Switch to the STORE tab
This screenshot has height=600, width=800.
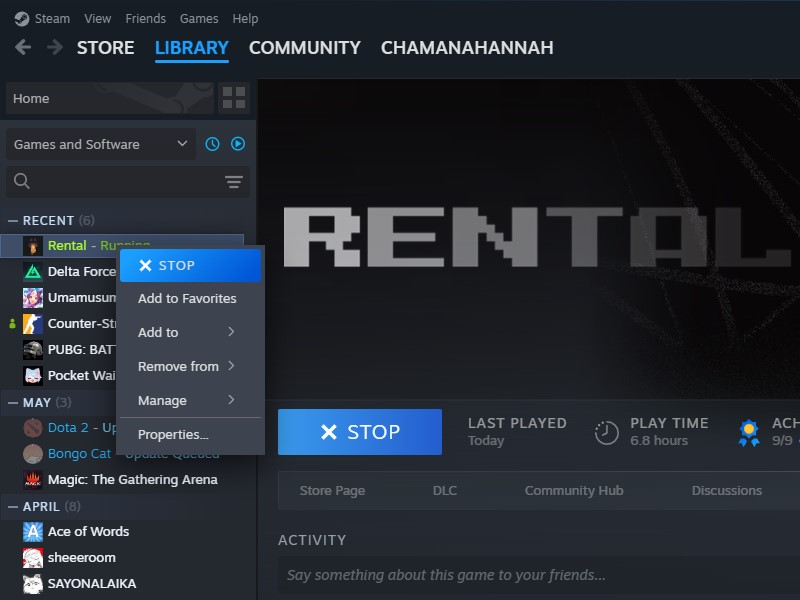click(x=106, y=47)
